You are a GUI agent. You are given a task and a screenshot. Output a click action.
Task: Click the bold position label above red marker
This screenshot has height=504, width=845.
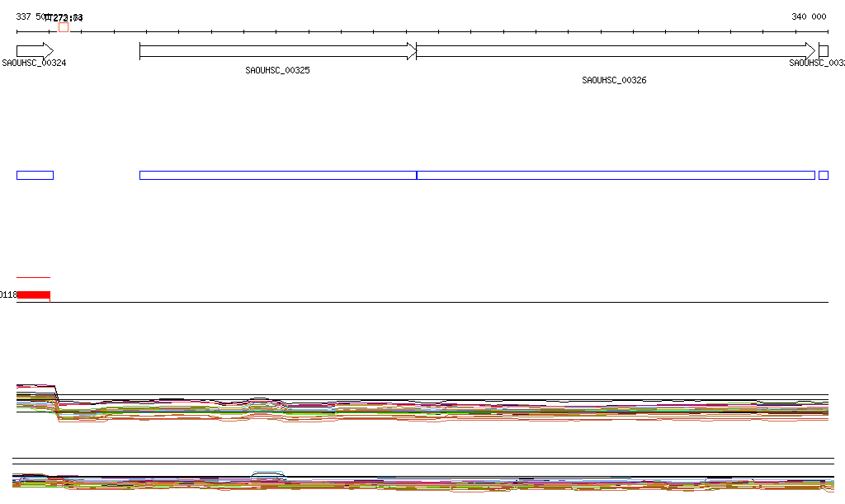point(64,18)
